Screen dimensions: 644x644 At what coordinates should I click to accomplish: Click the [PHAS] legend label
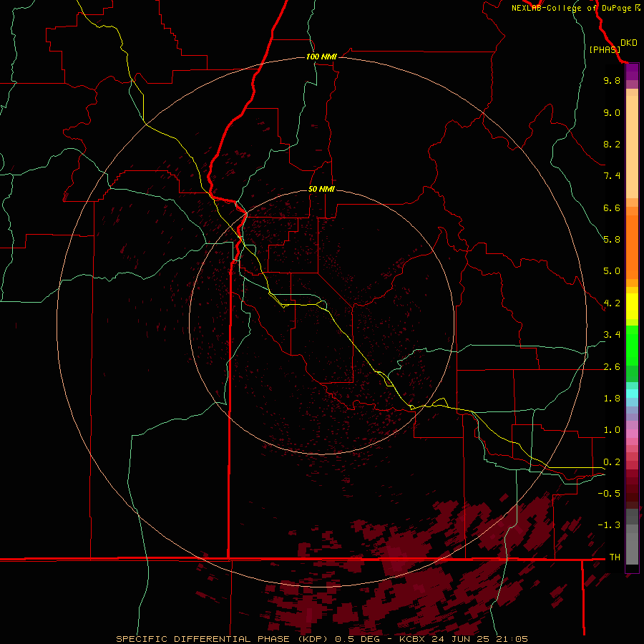pyautogui.click(x=605, y=49)
